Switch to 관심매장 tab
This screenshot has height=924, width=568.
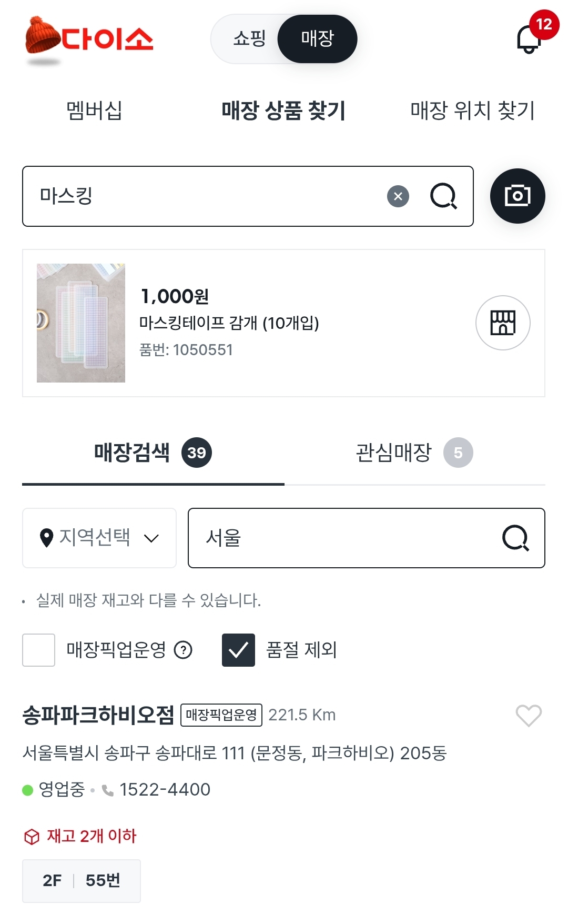(x=414, y=453)
